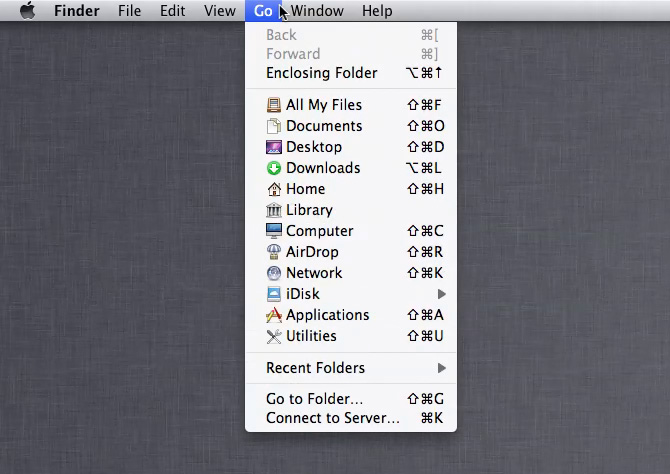This screenshot has width=670, height=474.
Task: Click the green Downloads arrow icon
Action: point(273,168)
